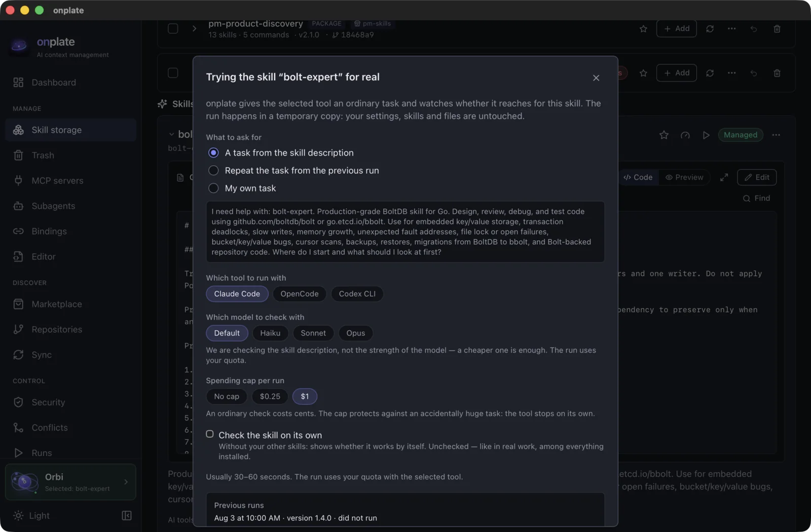The height and width of the screenshot is (532, 811).
Task: Set spending cap to $0.25
Action: tap(270, 396)
